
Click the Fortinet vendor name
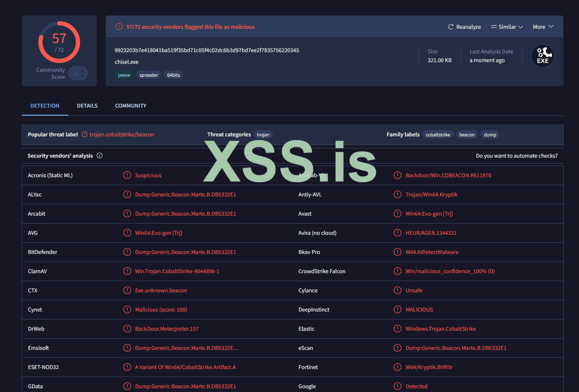(308, 367)
